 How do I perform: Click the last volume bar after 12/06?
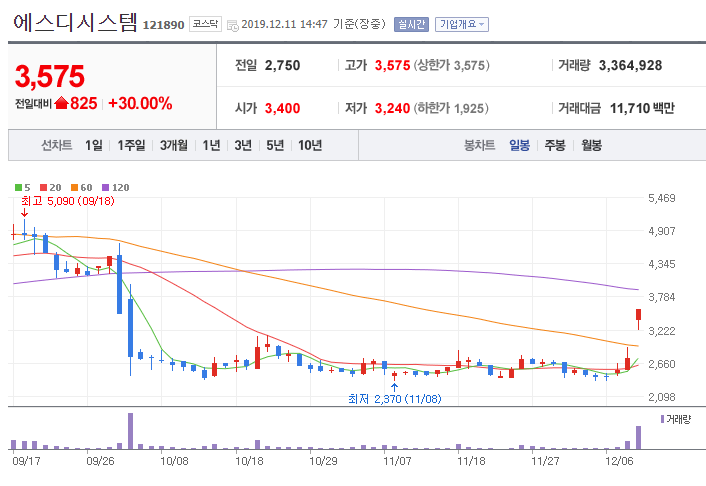[638, 437]
